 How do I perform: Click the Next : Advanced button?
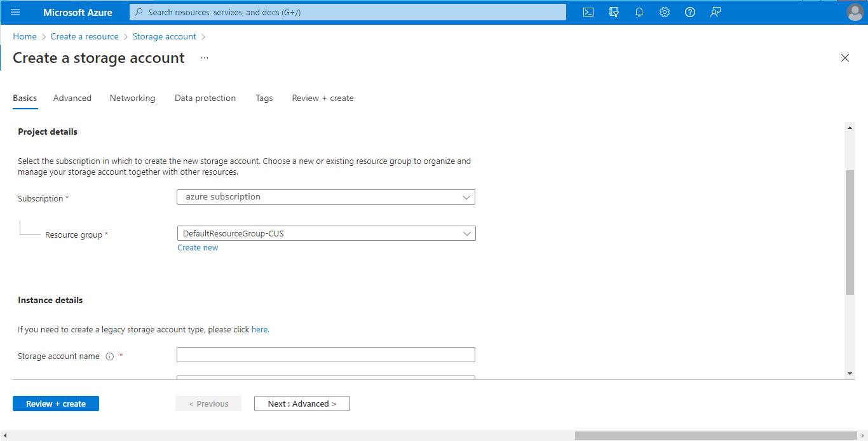302,404
